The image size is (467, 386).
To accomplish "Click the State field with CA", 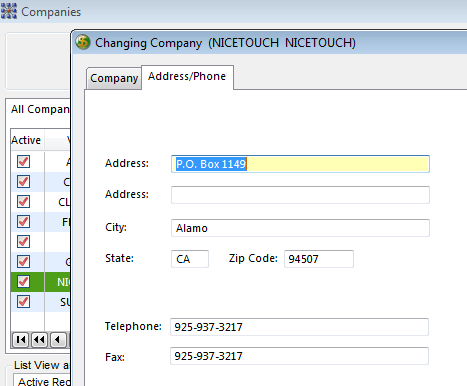I will (x=190, y=259).
